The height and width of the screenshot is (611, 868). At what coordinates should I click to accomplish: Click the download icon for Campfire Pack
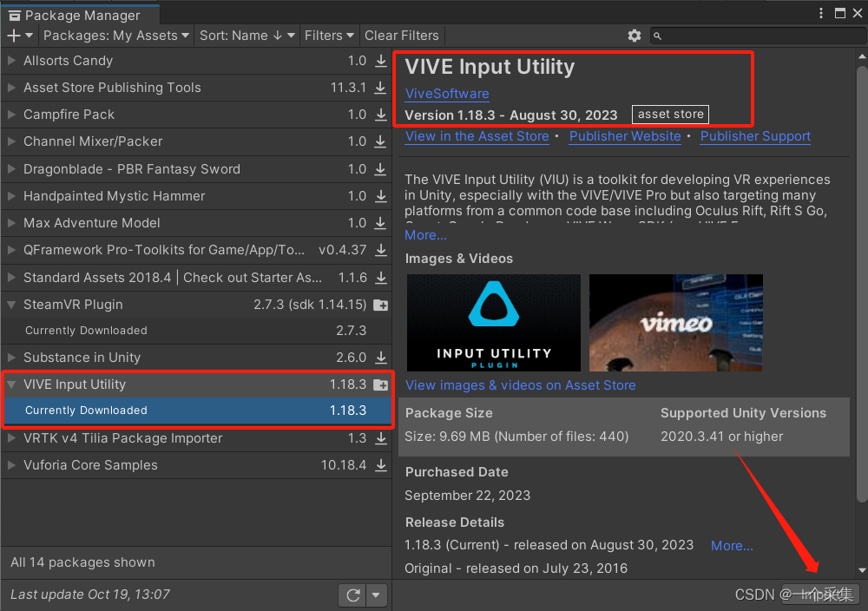click(x=381, y=115)
